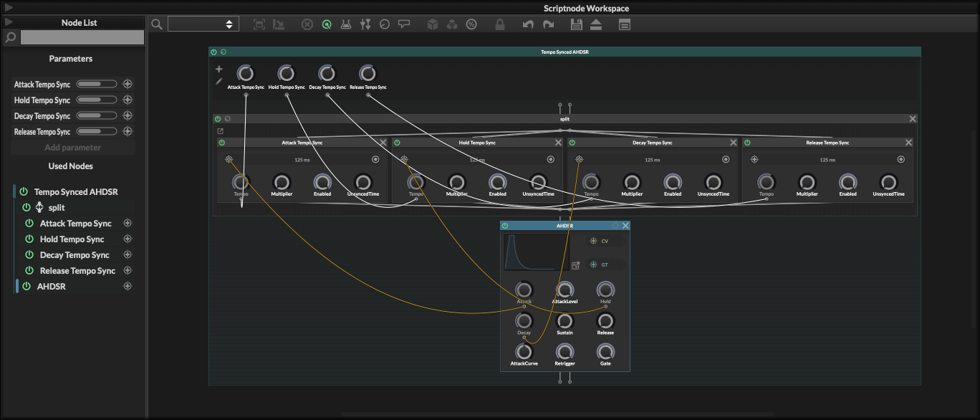Click the Node List search field
The height and width of the screenshot is (420, 980).
pos(82,37)
